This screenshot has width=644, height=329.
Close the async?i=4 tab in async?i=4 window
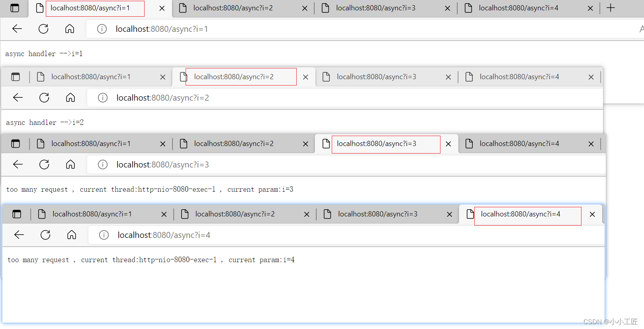point(592,214)
